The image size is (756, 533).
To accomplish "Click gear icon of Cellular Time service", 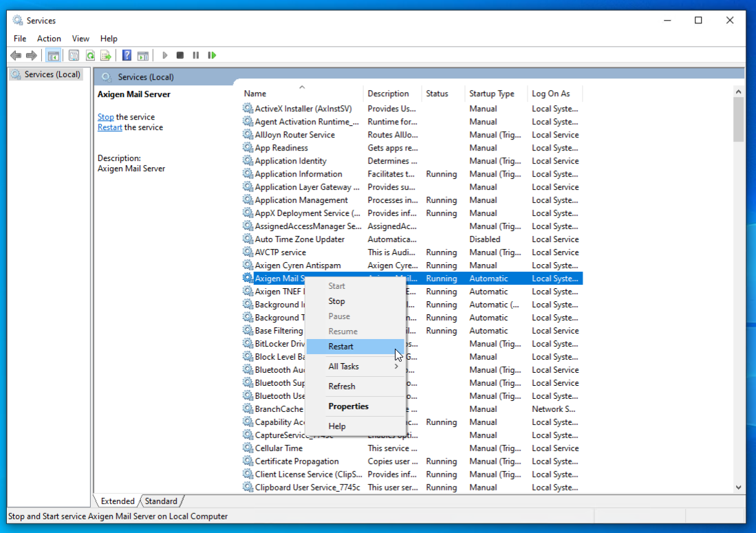I will click(x=248, y=448).
